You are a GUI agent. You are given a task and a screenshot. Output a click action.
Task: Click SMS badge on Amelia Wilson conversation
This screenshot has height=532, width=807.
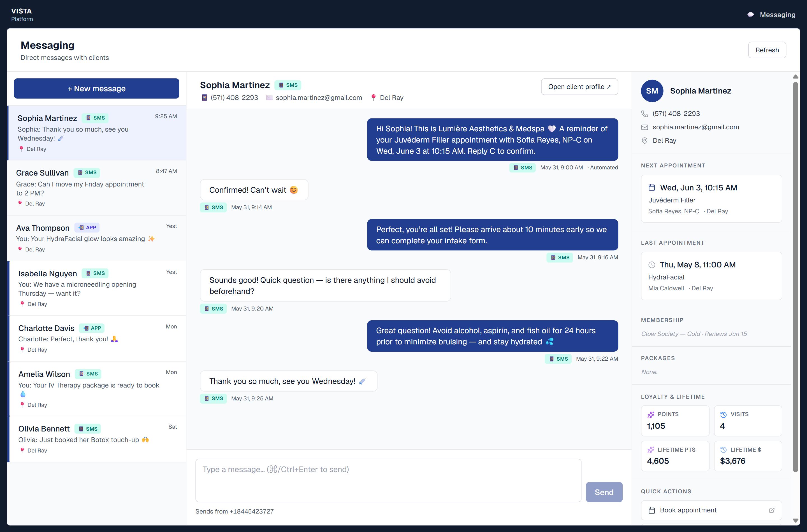tap(88, 374)
